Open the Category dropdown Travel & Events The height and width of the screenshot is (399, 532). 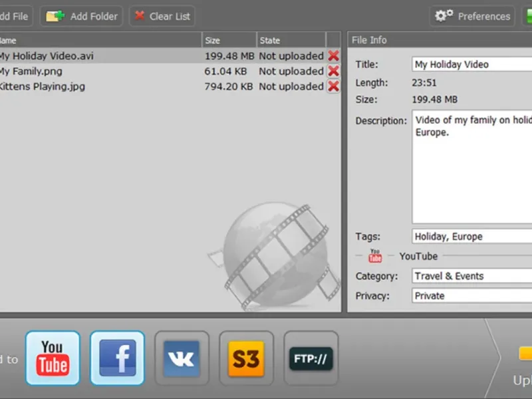pyautogui.click(x=472, y=276)
